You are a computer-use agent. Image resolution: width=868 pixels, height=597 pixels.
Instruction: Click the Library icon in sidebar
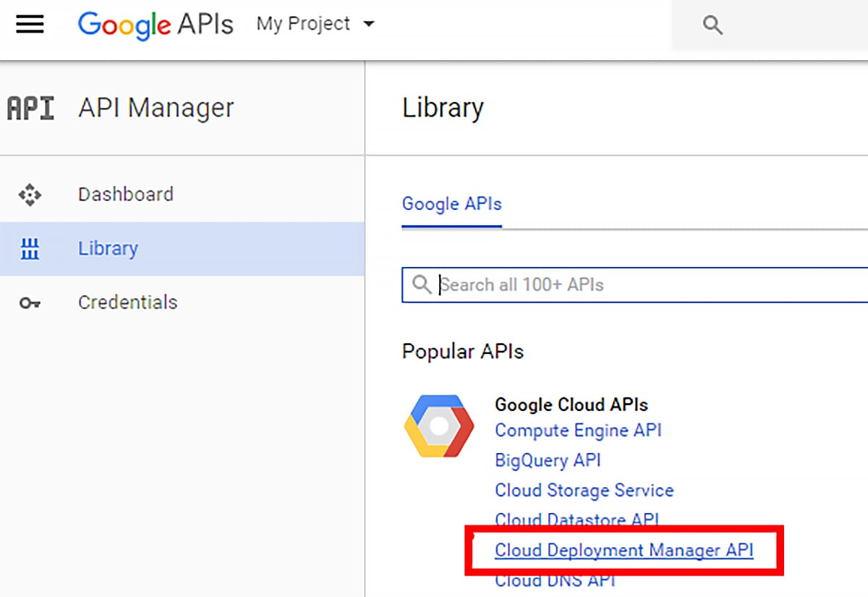[x=30, y=249]
